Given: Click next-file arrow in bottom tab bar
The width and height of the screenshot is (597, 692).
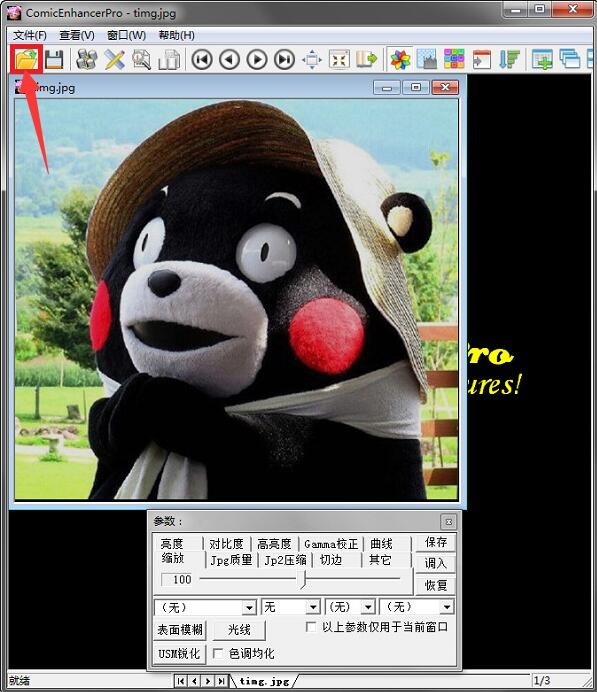Looking at the screenshot, I should [x=208, y=681].
